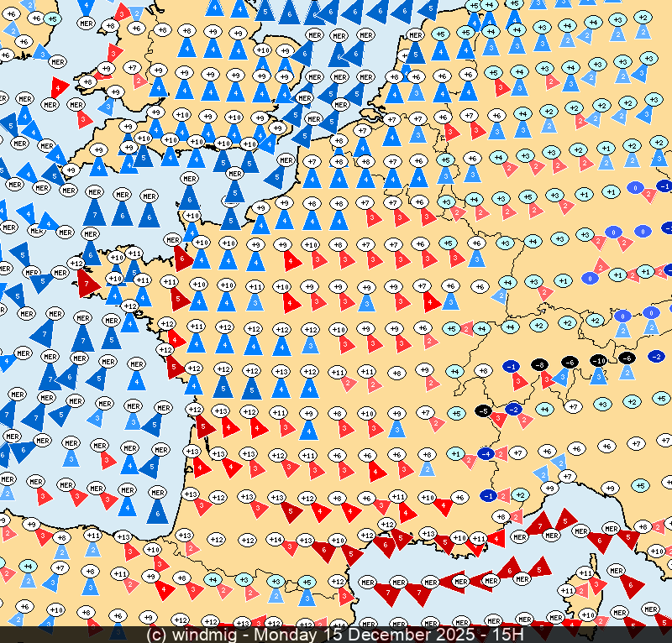Screen dimensions: 672x643
Task: Select the red 2 arrow right of -4 marker
Action: tap(501, 456)
